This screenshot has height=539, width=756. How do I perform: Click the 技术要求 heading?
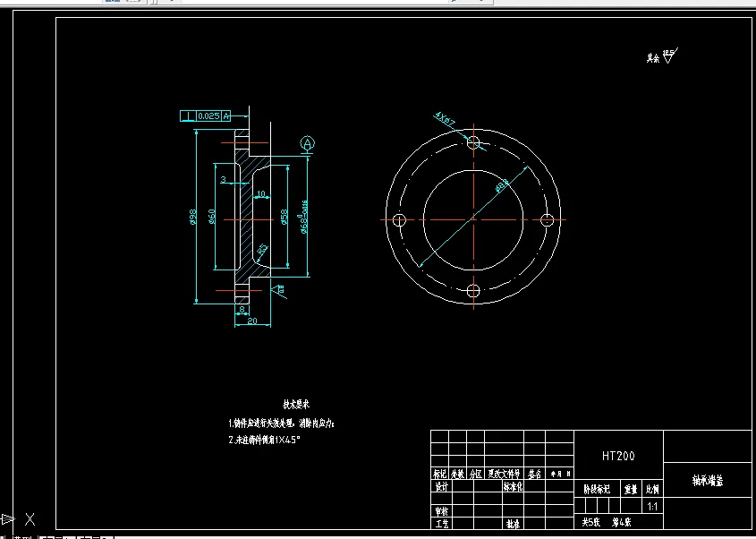296,405
